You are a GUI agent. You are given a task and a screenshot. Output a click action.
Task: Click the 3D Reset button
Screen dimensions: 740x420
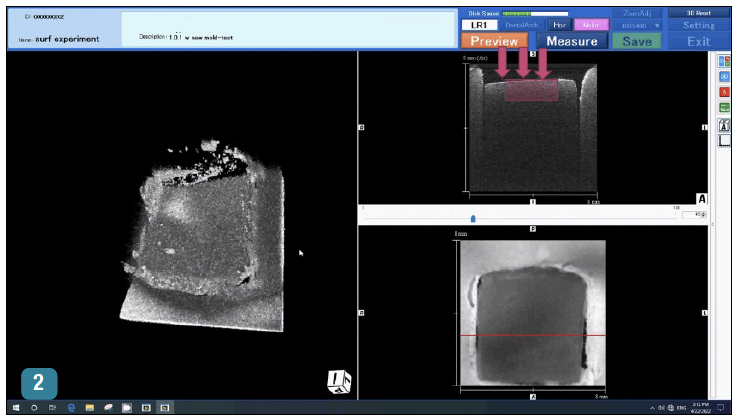pyautogui.click(x=699, y=13)
